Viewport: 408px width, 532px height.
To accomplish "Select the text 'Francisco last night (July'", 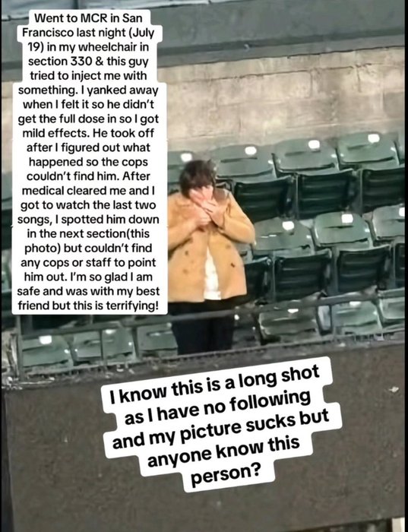I will pyautogui.click(x=88, y=33).
